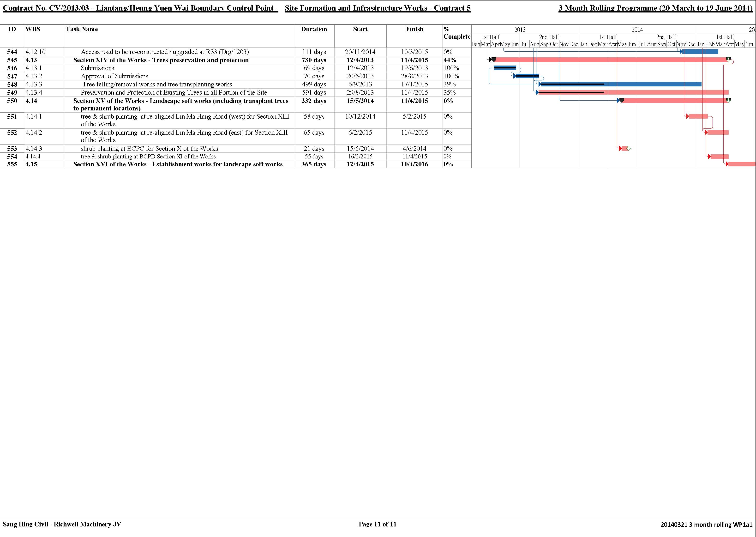This screenshot has width=756, height=537.
Task: Click the '69 days' duration cell
Action: [x=314, y=68]
